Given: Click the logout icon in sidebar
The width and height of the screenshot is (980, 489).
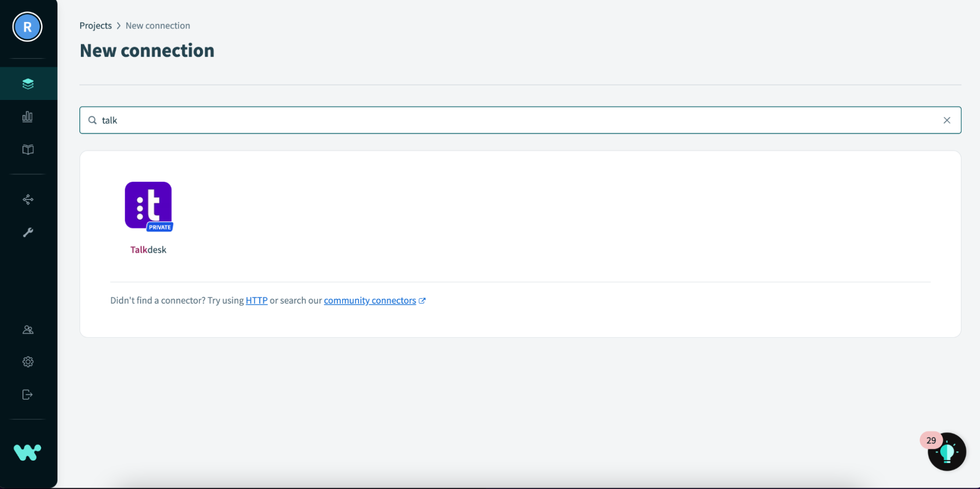Looking at the screenshot, I should 28,394.
